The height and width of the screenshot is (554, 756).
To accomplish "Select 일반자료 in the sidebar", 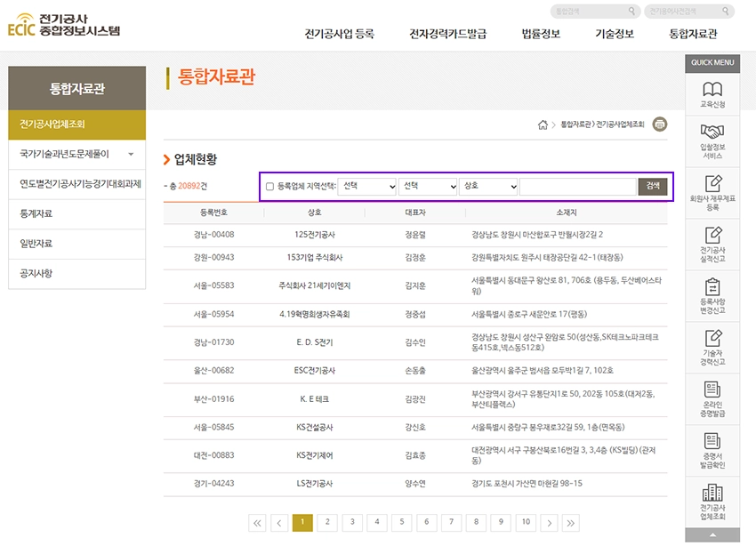I will [x=77, y=244].
